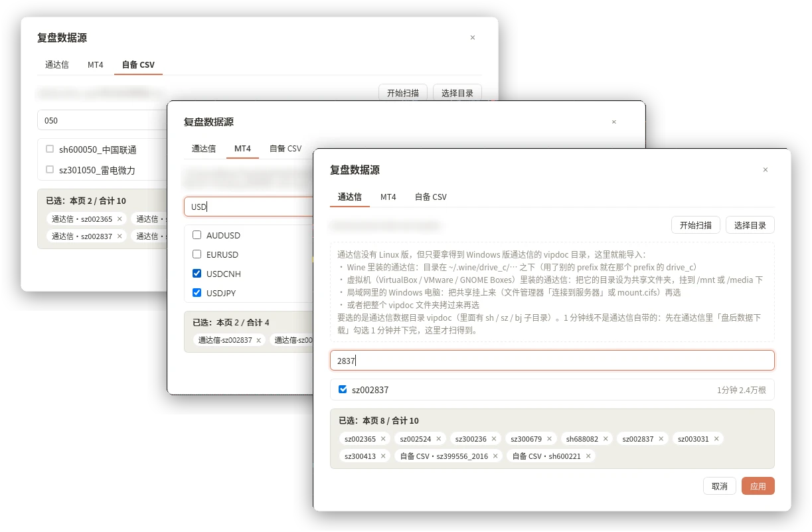This screenshot has height=532, width=812.
Task: Focus the search field containing 2837
Action: click(x=552, y=361)
